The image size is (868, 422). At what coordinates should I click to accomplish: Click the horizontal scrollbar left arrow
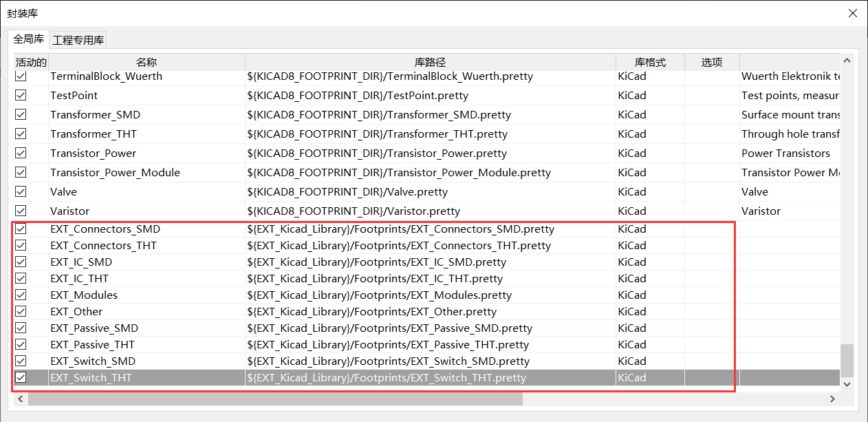pyautogui.click(x=21, y=399)
